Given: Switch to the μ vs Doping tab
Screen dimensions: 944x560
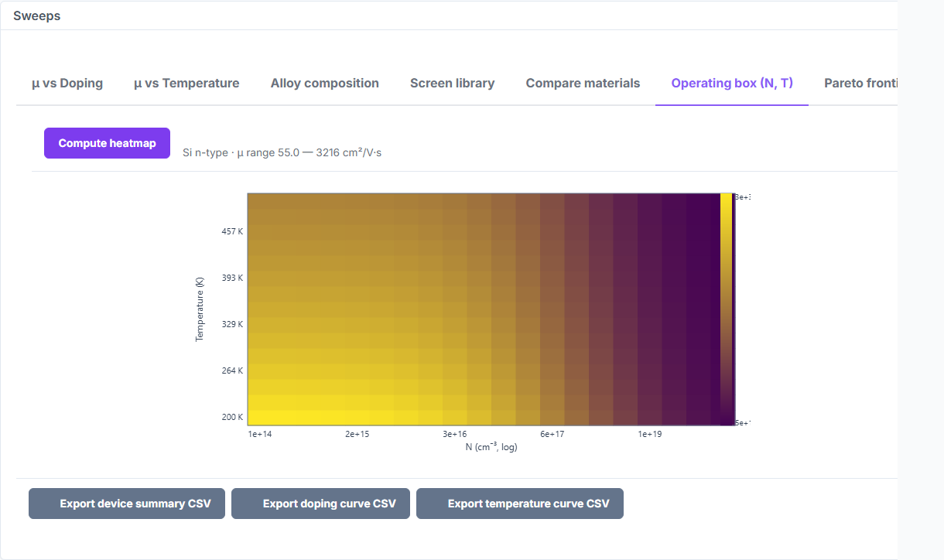Looking at the screenshot, I should 67,83.
